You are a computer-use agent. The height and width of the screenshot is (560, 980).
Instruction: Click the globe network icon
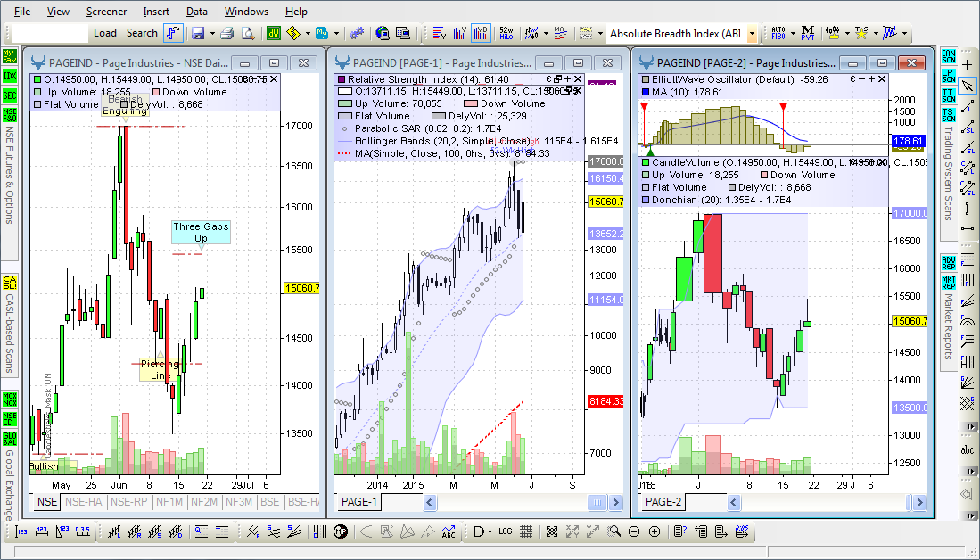coord(383,33)
